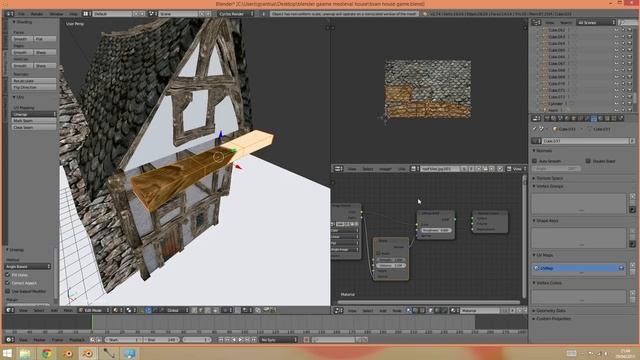
Task: Select the UVMap entry in UV Maps list
Action: (579, 268)
